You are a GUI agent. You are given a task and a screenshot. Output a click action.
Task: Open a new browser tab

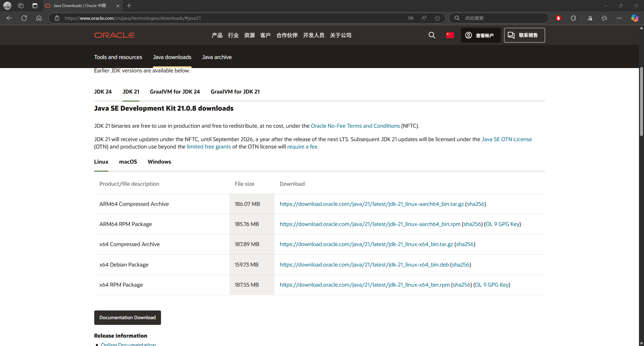tap(129, 6)
